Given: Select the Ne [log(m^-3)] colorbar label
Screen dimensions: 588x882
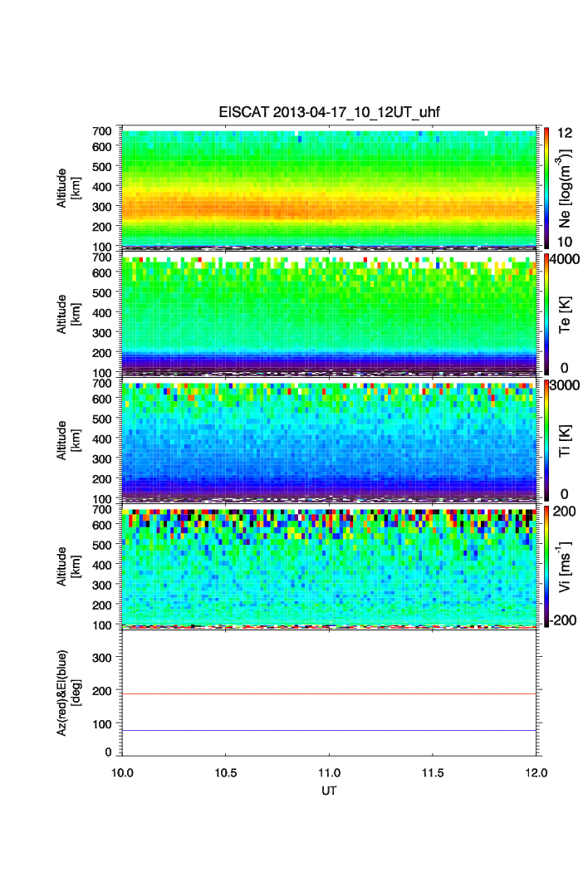Looking at the screenshot, I should [566, 188].
